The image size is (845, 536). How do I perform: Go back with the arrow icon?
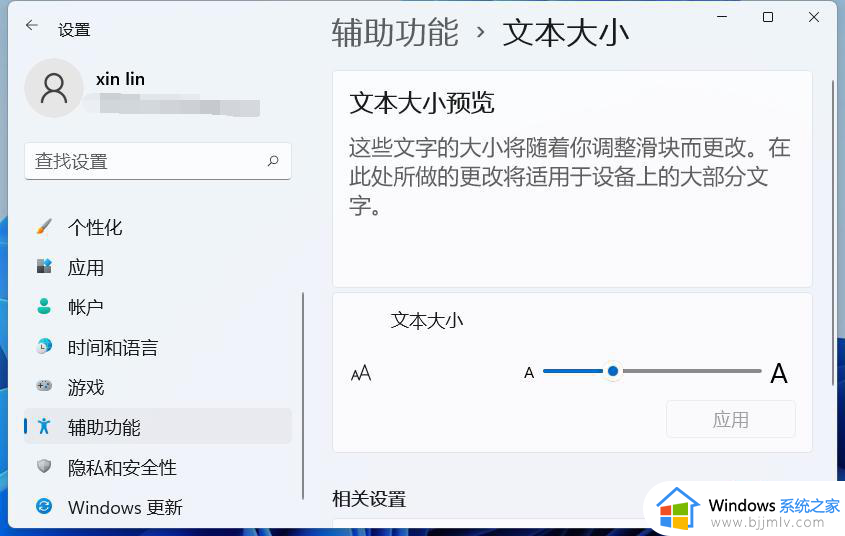(x=32, y=25)
